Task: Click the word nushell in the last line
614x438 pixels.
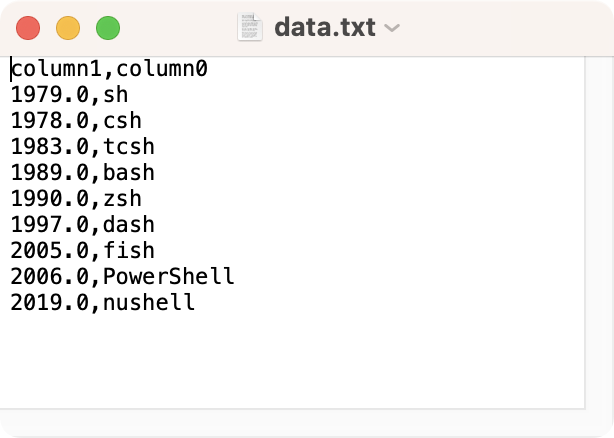Action: click(x=148, y=302)
